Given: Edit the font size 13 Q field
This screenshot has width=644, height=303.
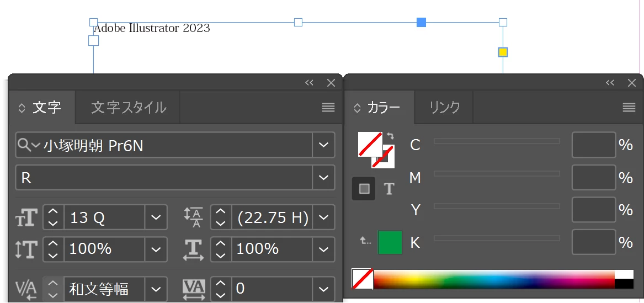Looking at the screenshot, I should (x=105, y=217).
